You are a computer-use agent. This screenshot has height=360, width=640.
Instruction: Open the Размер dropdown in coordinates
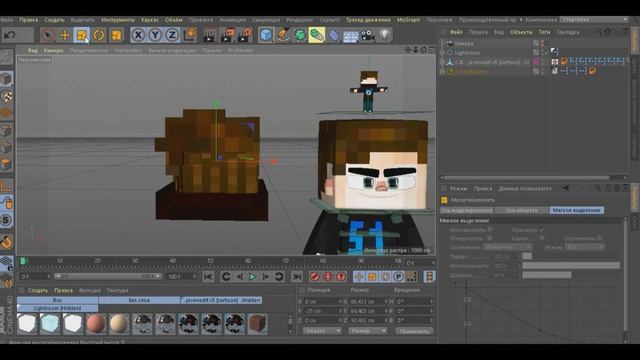368,331
